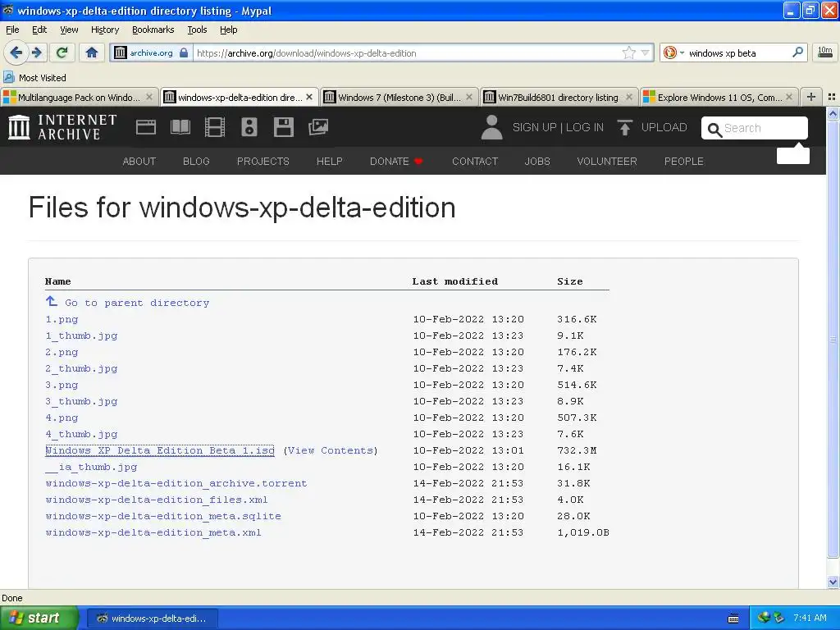Submit search with the magnifier in search bar
840x630 pixels.
(x=797, y=52)
